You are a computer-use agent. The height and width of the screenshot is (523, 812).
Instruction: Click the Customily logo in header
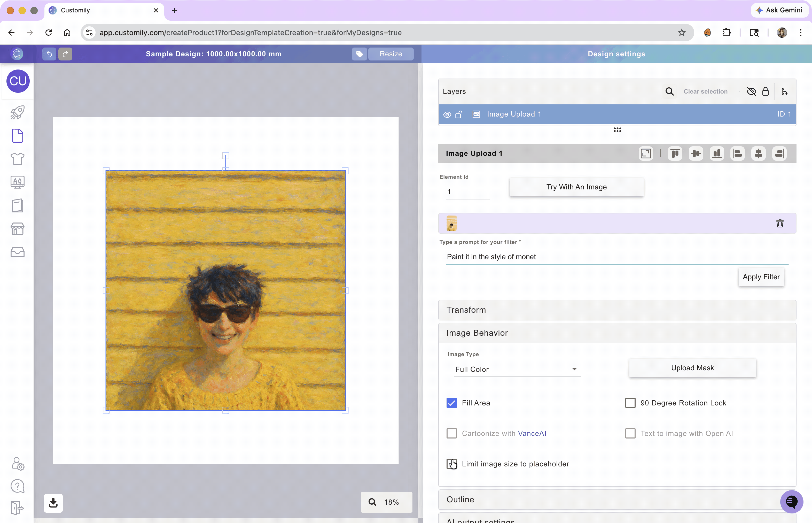coord(17,54)
